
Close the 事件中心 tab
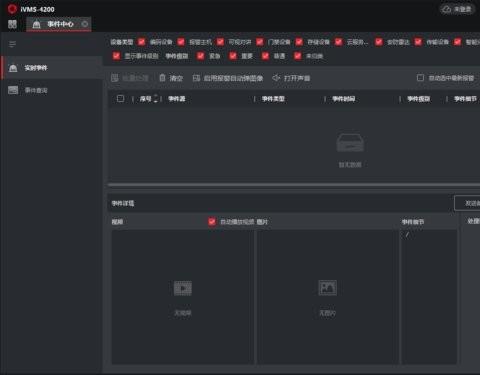pyautogui.click(x=85, y=24)
